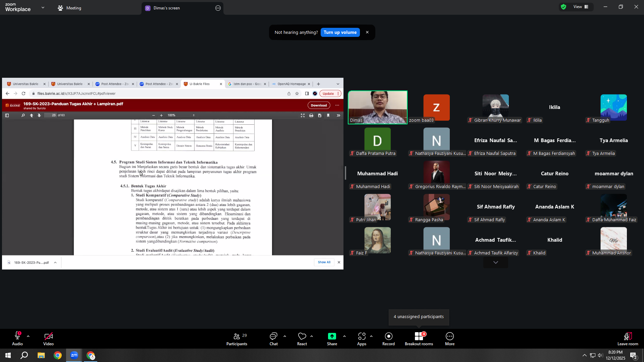The height and width of the screenshot is (362, 644).
Task: Expand reaction options caret next to React
Action: [x=312, y=336]
